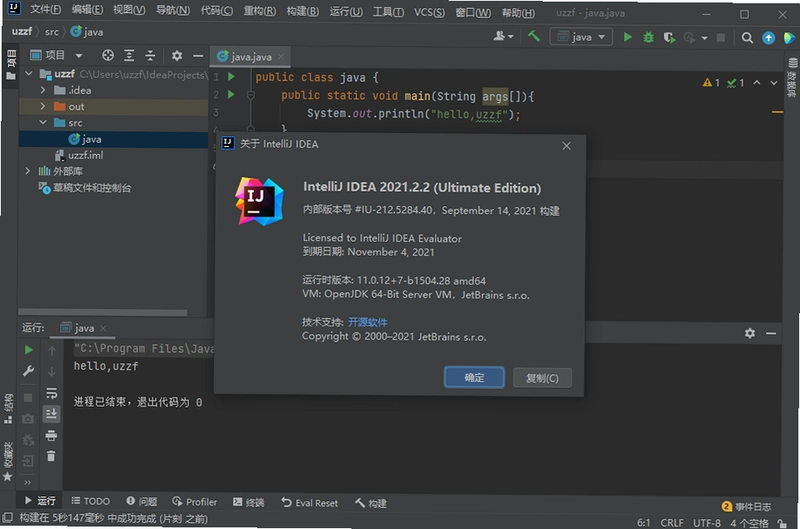Click the wrench icon in the run panel
This screenshot has width=800, height=529.
[x=29, y=371]
